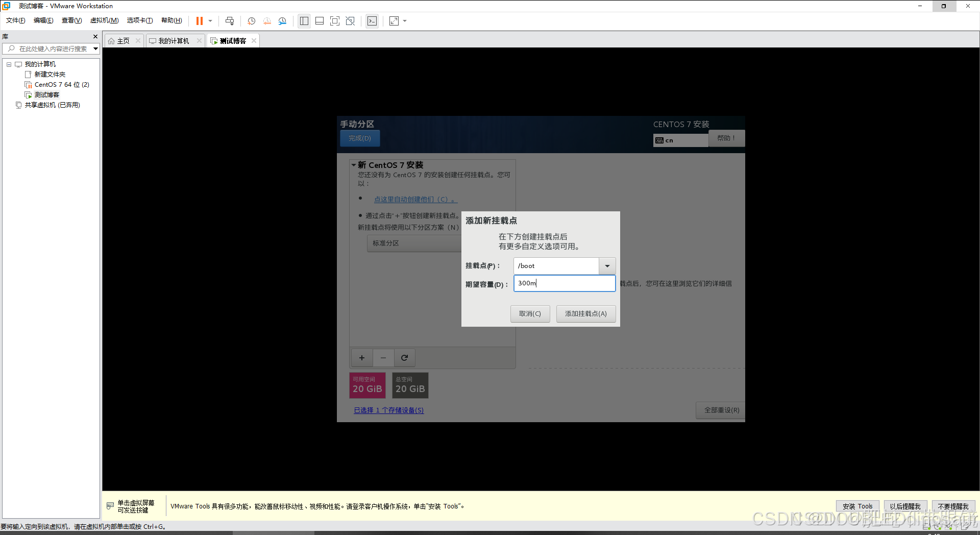Take a snapshot with the clock-plus icon
Screen dimensions: 980x535
pos(251,21)
